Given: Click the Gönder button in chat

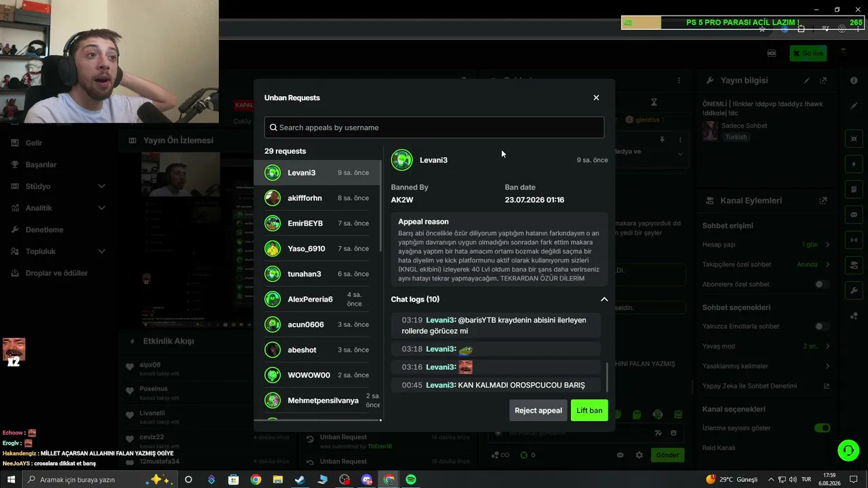Looking at the screenshot, I should tap(667, 455).
